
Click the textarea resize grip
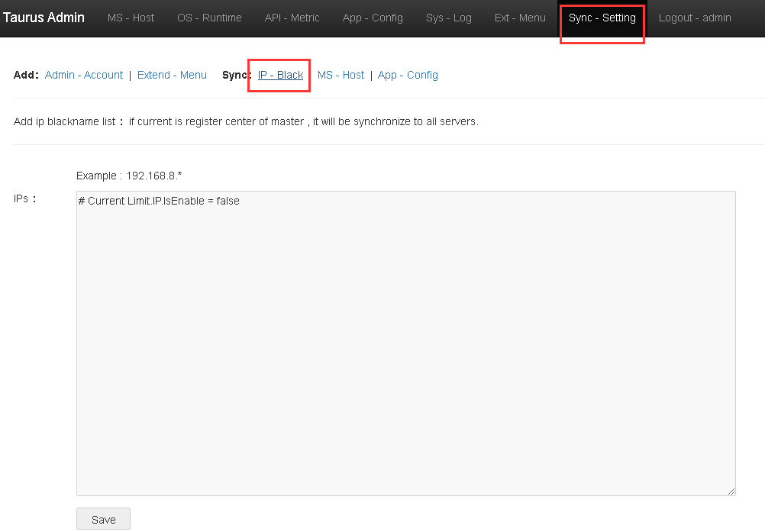(731, 490)
